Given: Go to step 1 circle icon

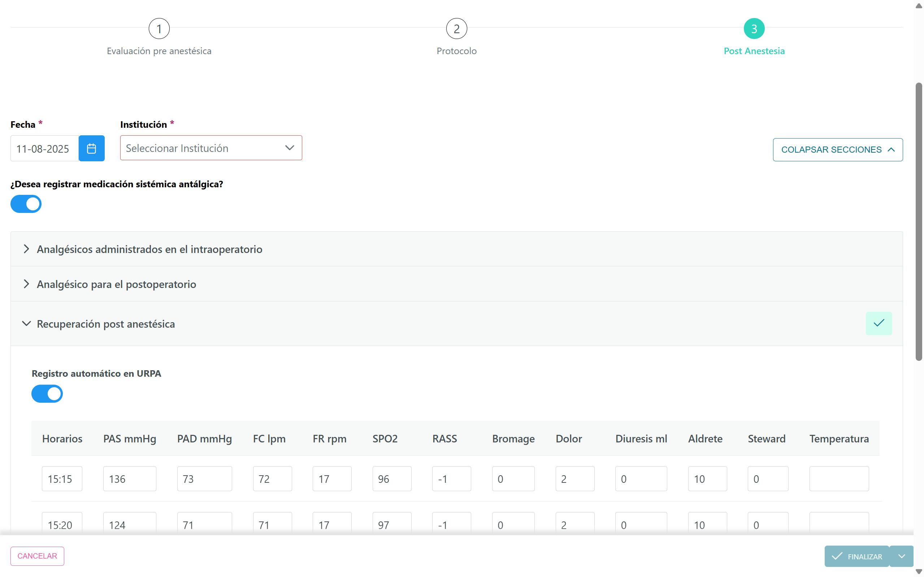Looking at the screenshot, I should (159, 29).
